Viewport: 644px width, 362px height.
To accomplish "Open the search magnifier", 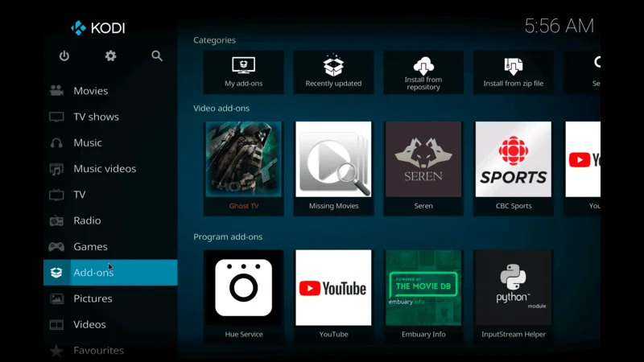I will pyautogui.click(x=157, y=56).
